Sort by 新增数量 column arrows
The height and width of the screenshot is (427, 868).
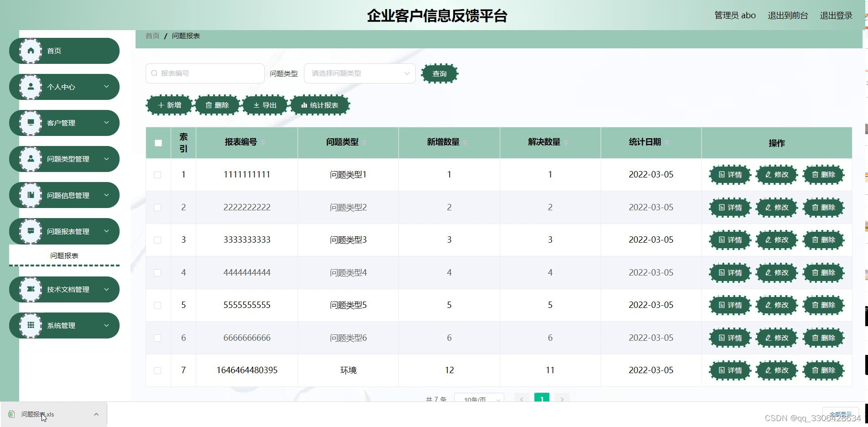point(465,142)
